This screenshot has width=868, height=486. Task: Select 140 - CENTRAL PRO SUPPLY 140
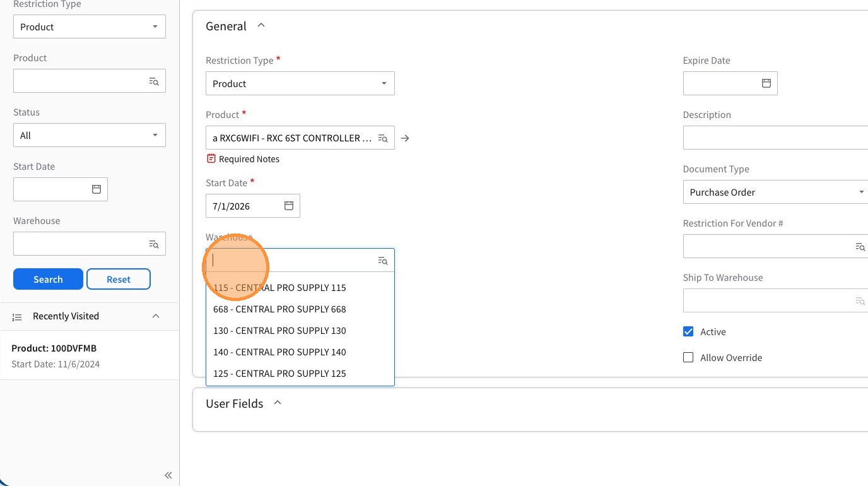(300, 352)
